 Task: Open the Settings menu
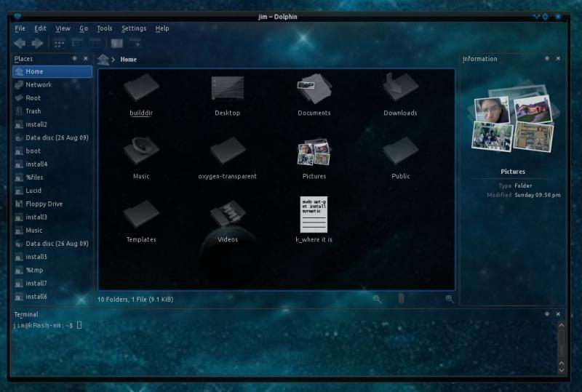tap(134, 28)
